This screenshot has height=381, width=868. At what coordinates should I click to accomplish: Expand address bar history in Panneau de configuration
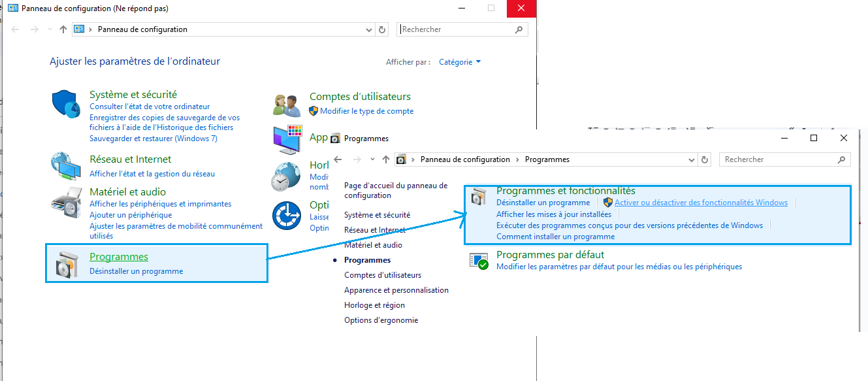point(369,29)
